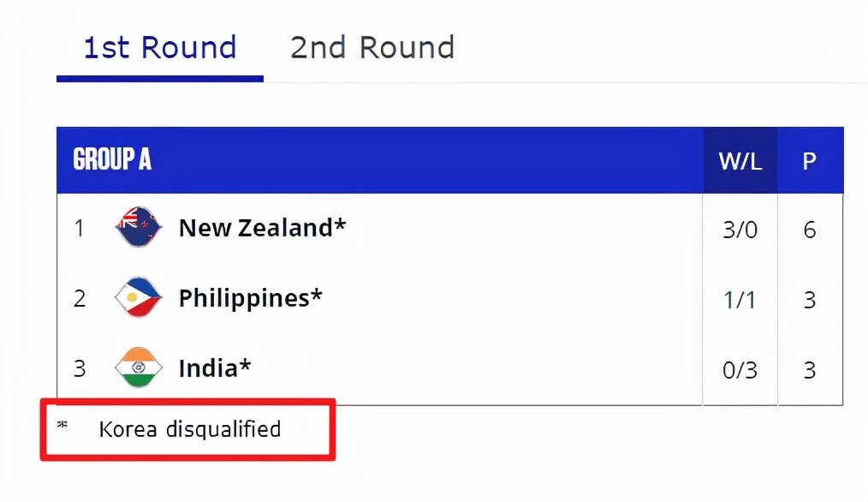868x502 pixels.
Task: Select the W/L column header
Action: click(x=740, y=161)
